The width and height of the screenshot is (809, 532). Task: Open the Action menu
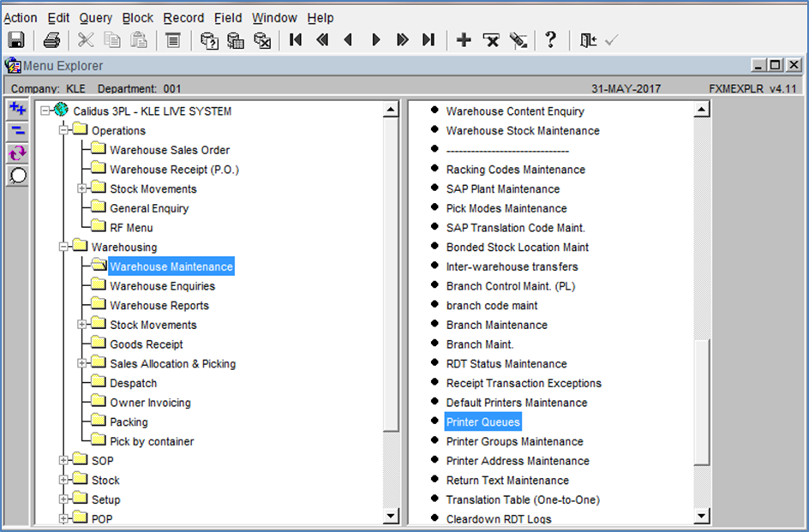coord(20,17)
